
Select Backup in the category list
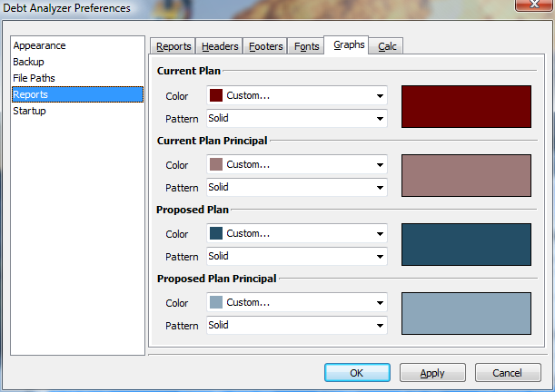tap(28, 62)
